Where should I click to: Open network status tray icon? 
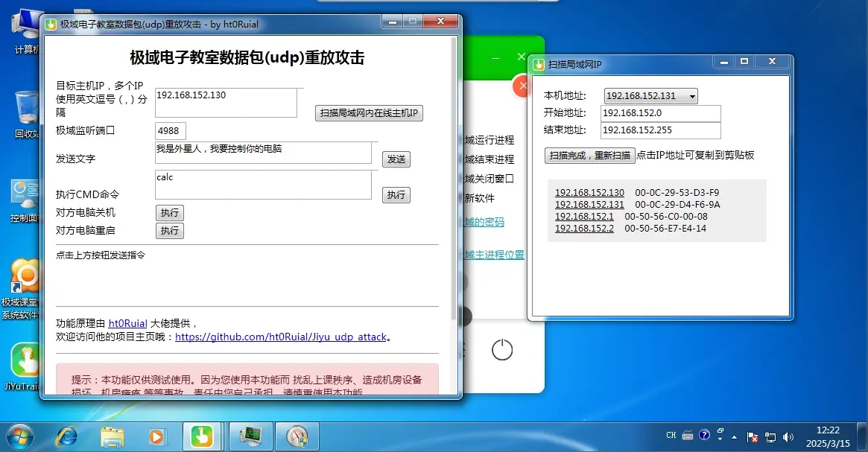[x=770, y=437]
